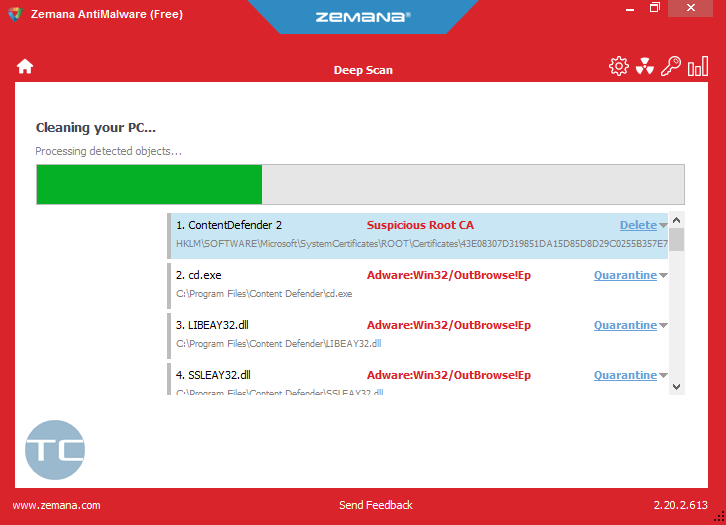This screenshot has height=525, width=726.
Task: Click Quarantine action for cd.exe
Action: (625, 275)
